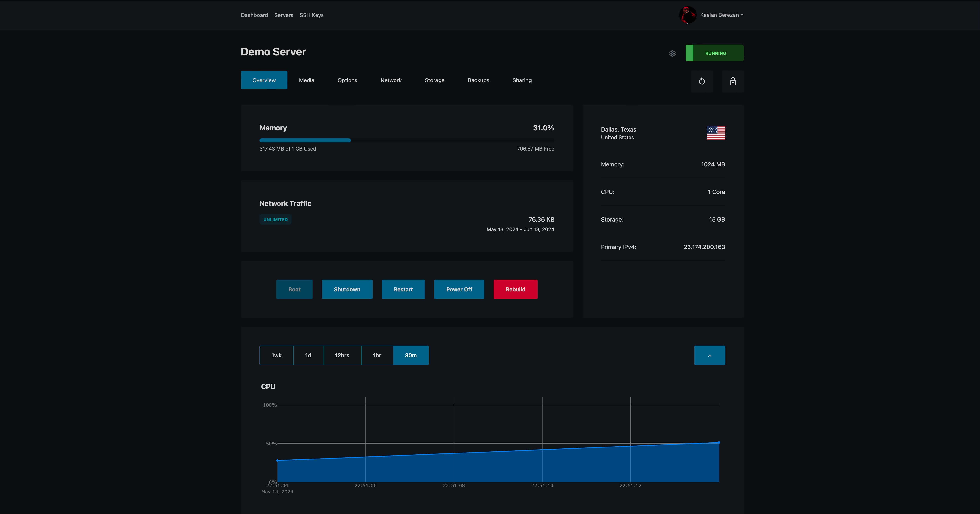Click the 31.0% memory percentage
Viewport: 980px width, 514px height.
click(x=544, y=128)
